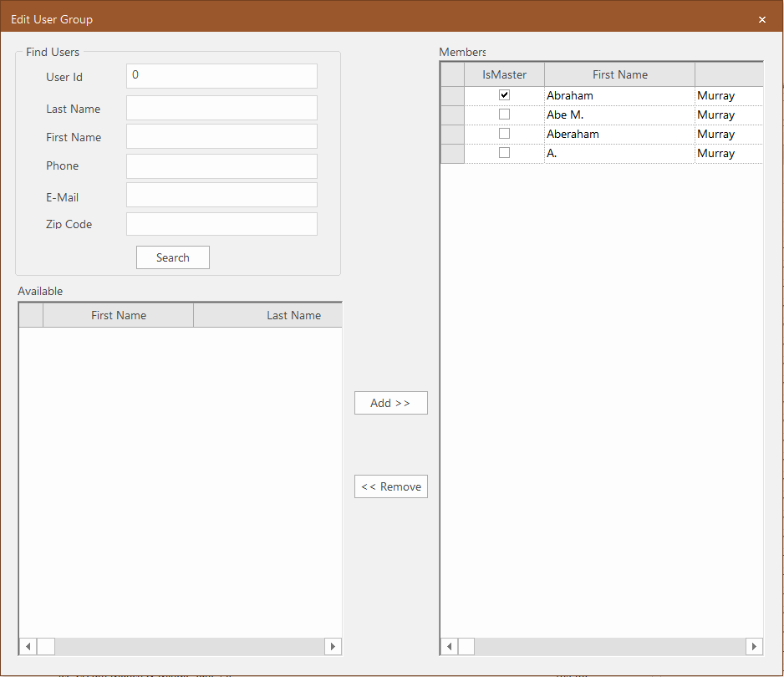Uncheck IsMaster for Abraham

pyautogui.click(x=504, y=94)
